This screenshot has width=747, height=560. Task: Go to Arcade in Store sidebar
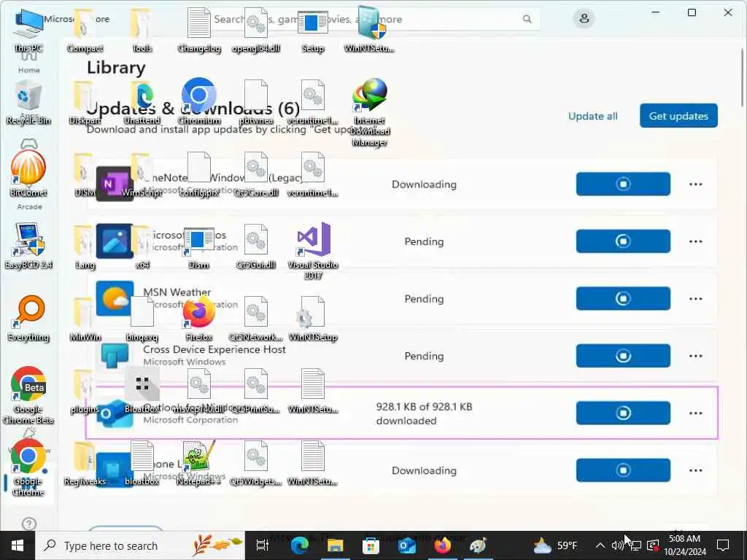coord(29,206)
